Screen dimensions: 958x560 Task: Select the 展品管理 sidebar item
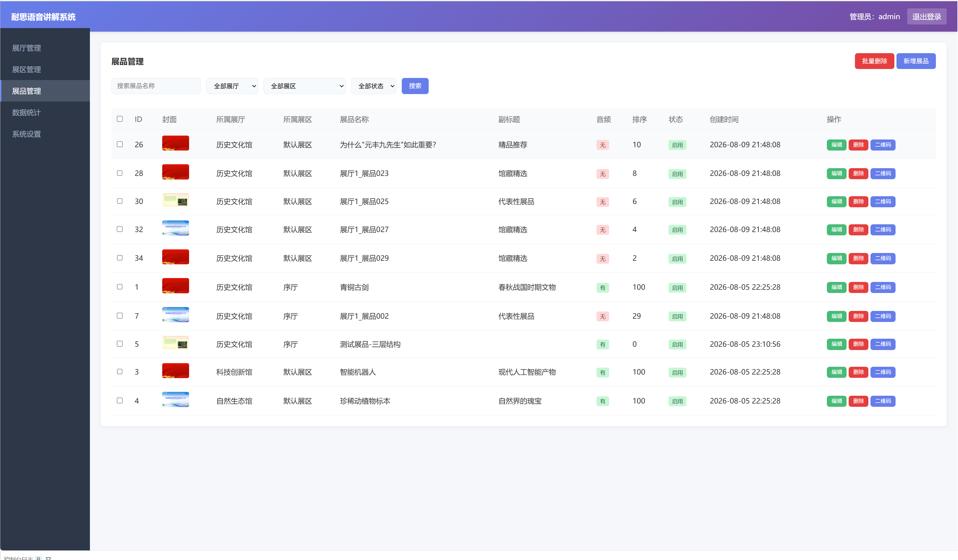pyautogui.click(x=45, y=91)
